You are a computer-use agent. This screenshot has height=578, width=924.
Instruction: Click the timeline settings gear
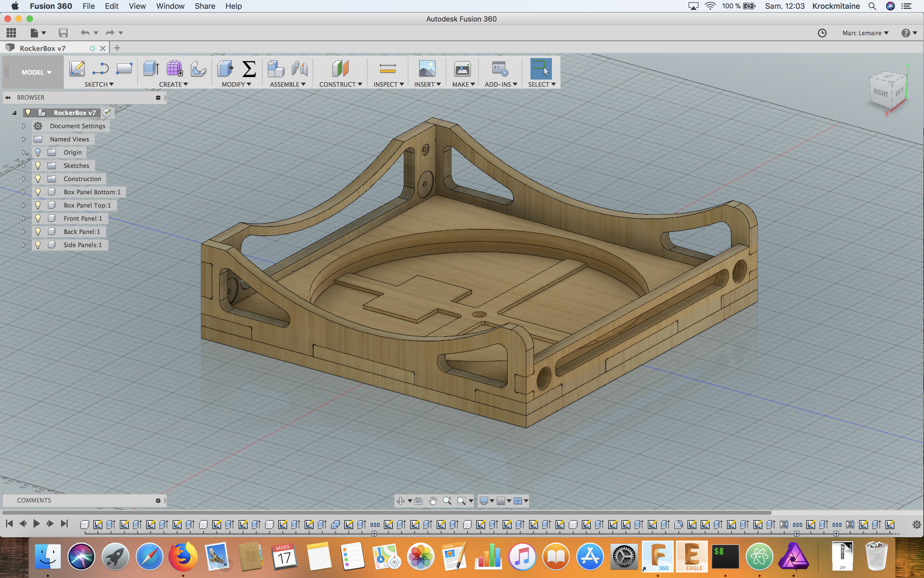coord(916,525)
